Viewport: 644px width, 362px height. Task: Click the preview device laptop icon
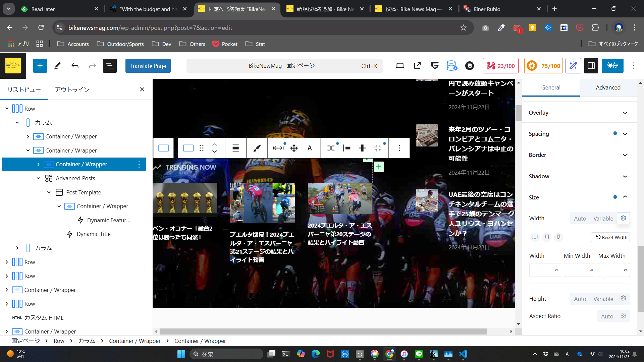tap(400, 66)
